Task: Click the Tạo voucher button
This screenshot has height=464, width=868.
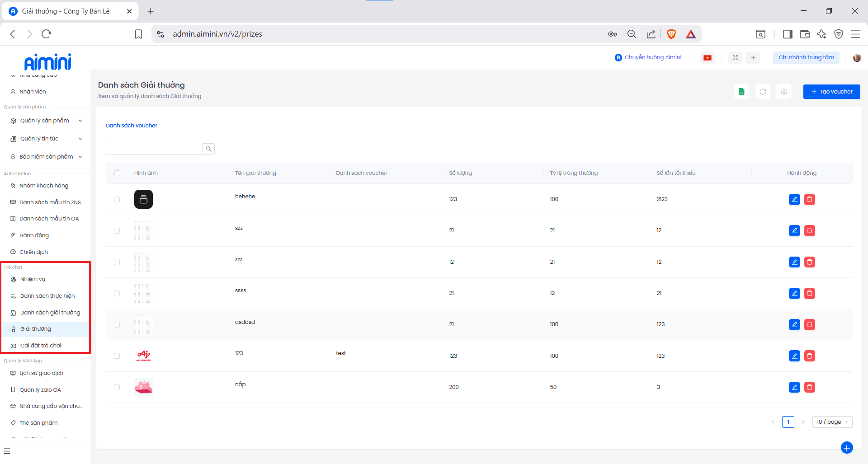Action: tap(831, 92)
